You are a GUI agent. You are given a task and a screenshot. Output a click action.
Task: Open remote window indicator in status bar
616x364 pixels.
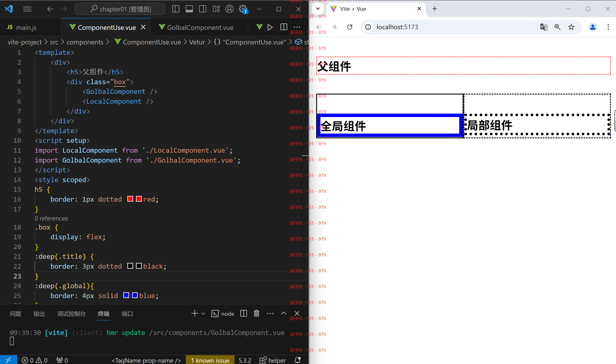(x=8, y=360)
